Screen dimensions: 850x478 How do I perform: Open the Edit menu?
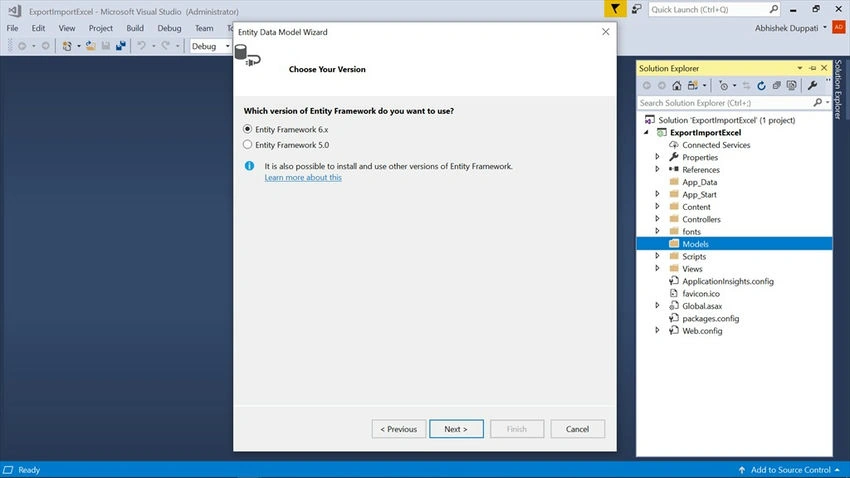tap(38, 28)
